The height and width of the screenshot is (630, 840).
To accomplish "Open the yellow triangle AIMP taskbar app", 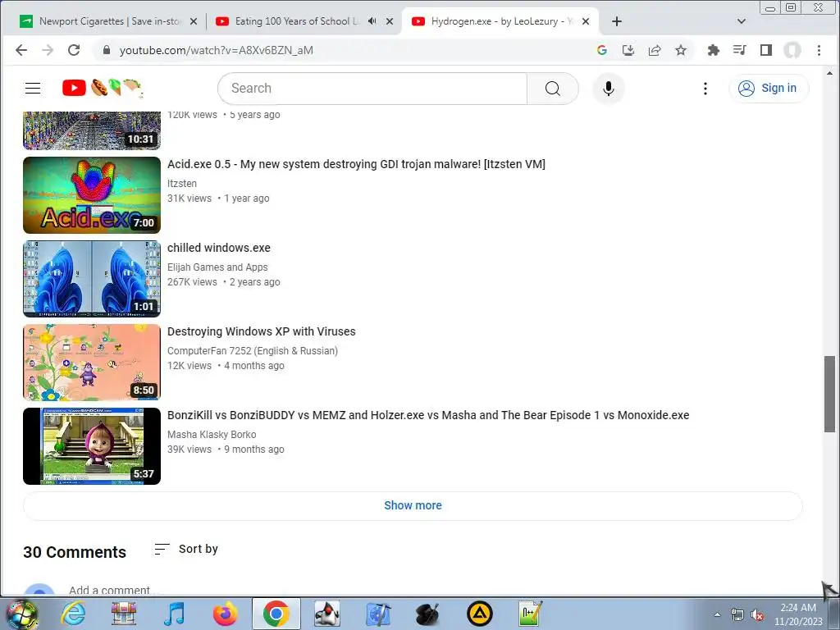I will [479, 614].
